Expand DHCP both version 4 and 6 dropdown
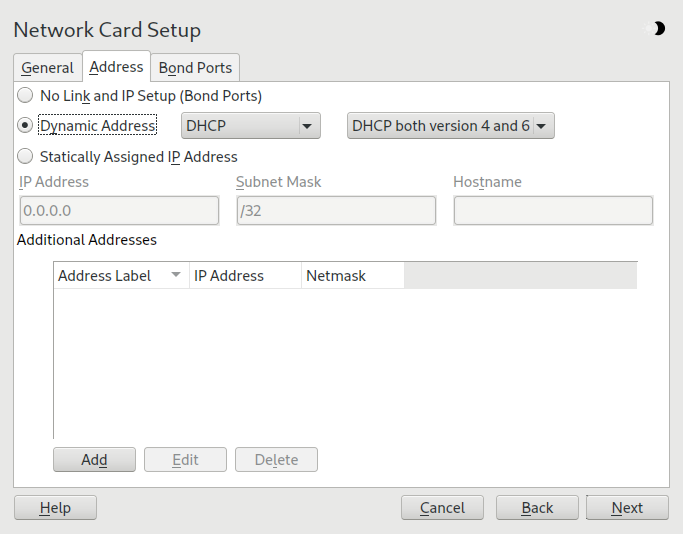 click(x=450, y=126)
